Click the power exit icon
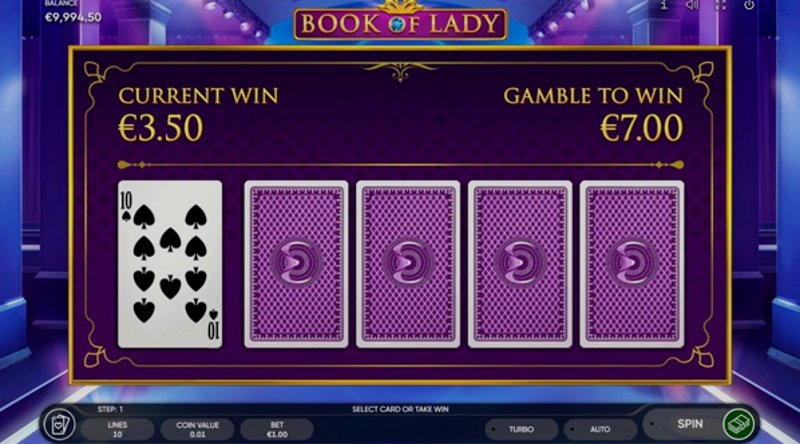Image resolution: width=800 pixels, height=444 pixels. click(x=749, y=5)
